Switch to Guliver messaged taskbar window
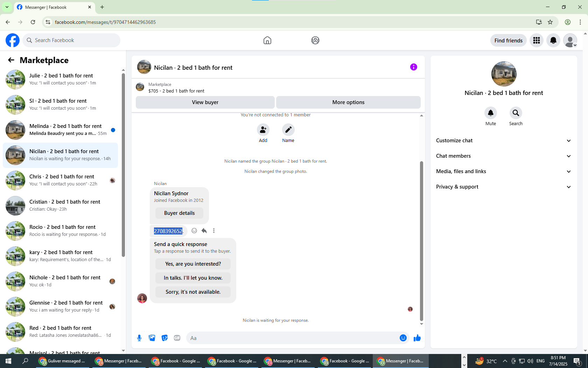The height and width of the screenshot is (368, 588). (63, 361)
